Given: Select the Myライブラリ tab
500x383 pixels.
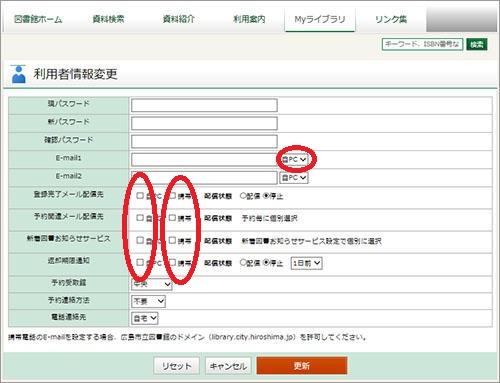Looking at the screenshot, I should (x=320, y=19).
